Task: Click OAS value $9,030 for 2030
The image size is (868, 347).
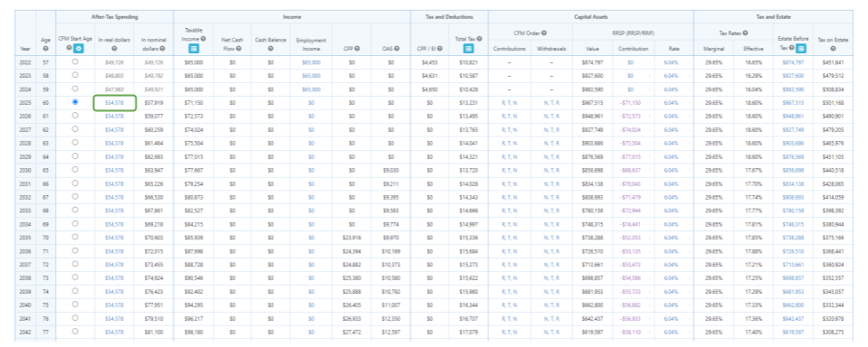Action: point(391,170)
